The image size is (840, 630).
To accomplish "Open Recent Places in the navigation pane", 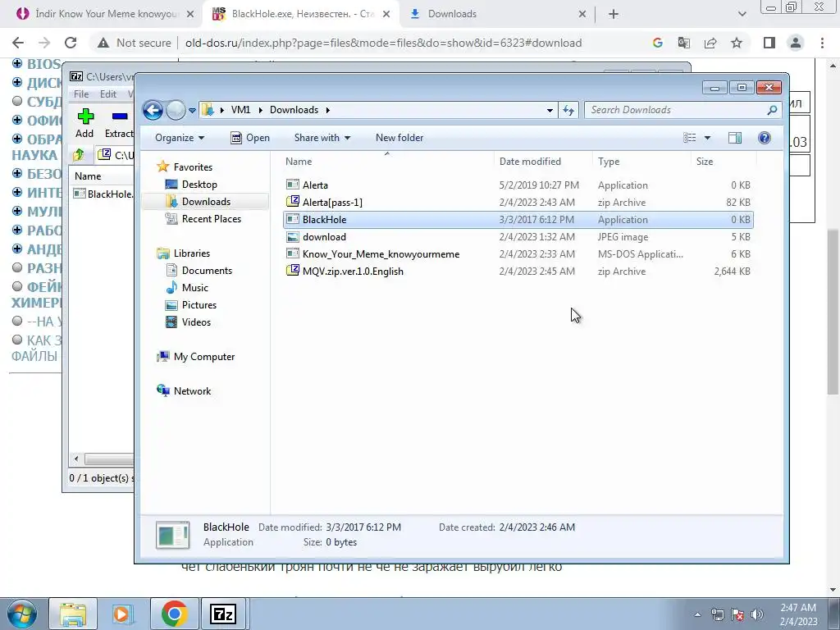I will pyautogui.click(x=203, y=218).
